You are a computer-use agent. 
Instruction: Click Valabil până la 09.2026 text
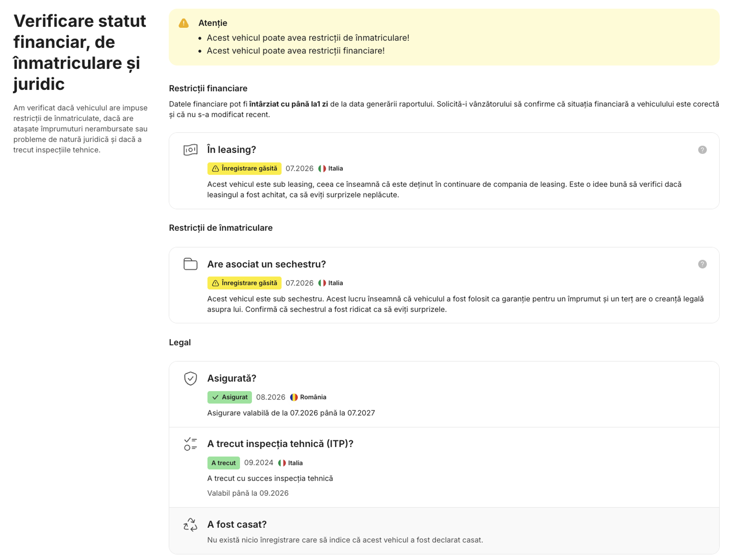click(248, 493)
